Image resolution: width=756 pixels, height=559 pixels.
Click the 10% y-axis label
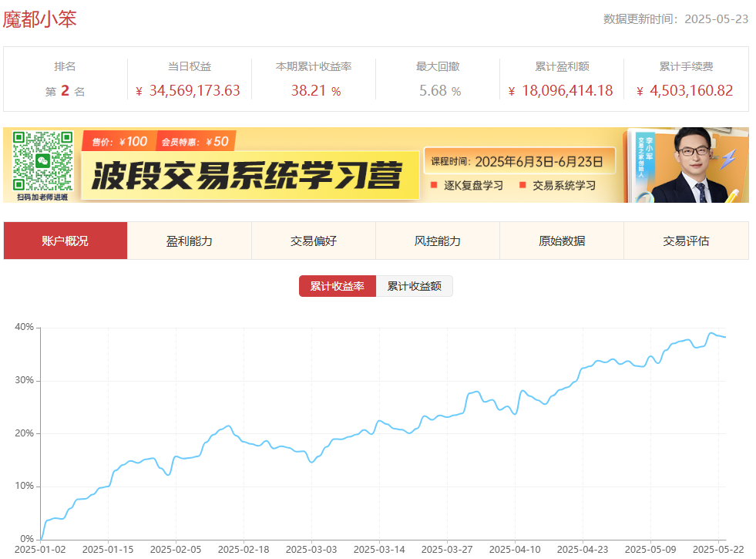pyautogui.click(x=24, y=486)
